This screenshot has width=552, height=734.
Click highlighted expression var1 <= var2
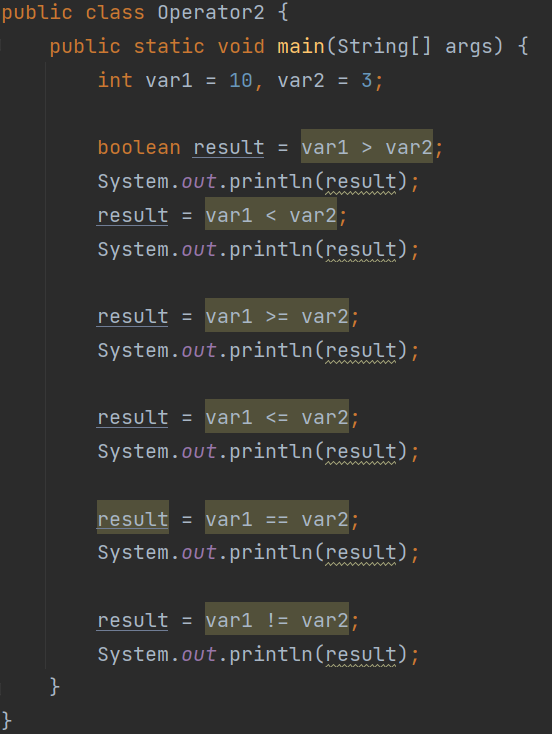pyautogui.click(x=277, y=416)
